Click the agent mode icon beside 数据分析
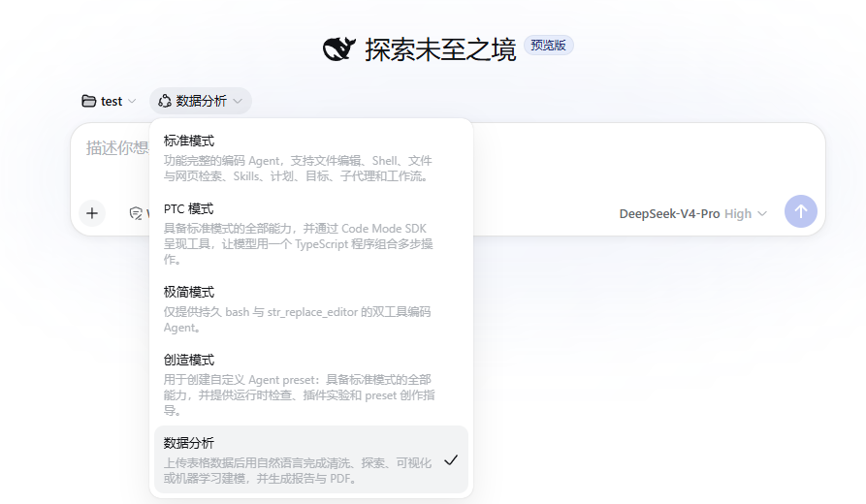 tap(165, 101)
